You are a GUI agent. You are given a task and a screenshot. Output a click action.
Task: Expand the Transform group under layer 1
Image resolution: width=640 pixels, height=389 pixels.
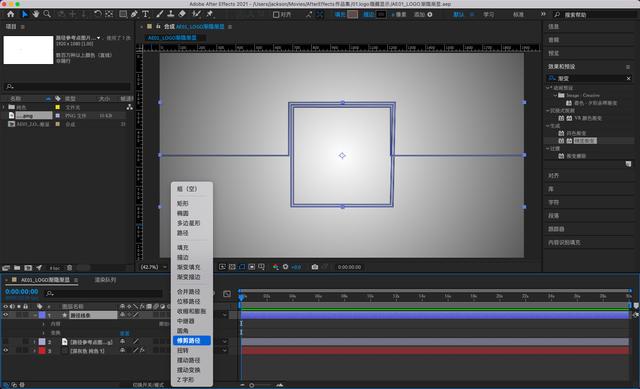tap(44, 333)
